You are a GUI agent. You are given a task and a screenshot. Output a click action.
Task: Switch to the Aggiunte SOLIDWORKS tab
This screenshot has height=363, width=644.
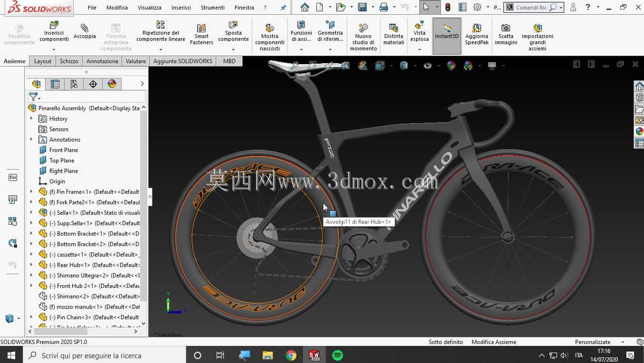pos(183,61)
